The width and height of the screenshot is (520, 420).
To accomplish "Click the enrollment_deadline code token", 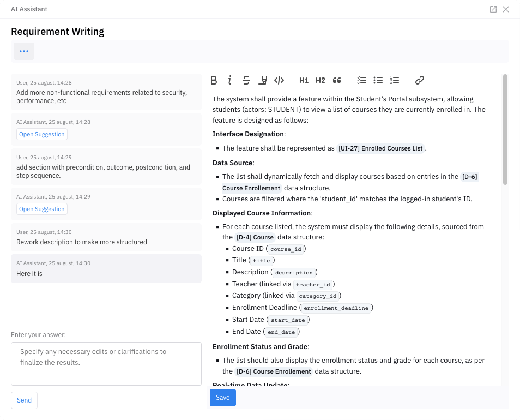I will (x=336, y=308).
